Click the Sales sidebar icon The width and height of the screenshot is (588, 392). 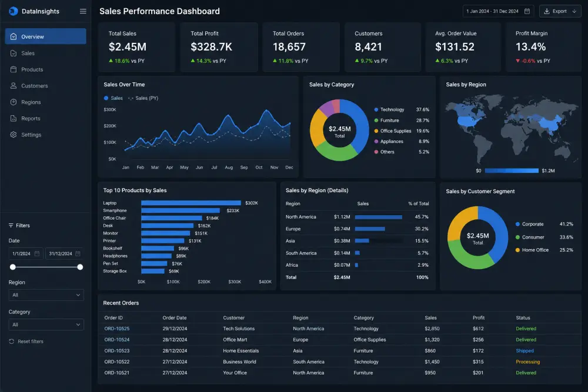14,53
